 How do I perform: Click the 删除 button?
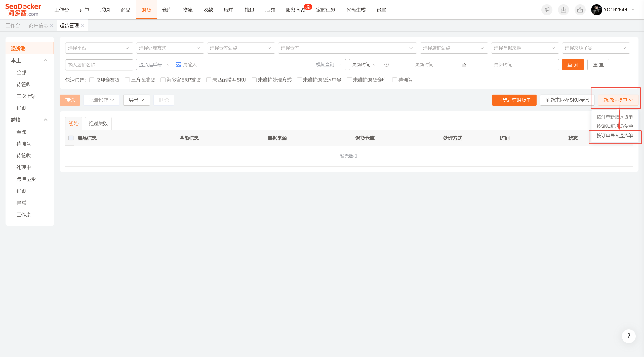(x=164, y=100)
